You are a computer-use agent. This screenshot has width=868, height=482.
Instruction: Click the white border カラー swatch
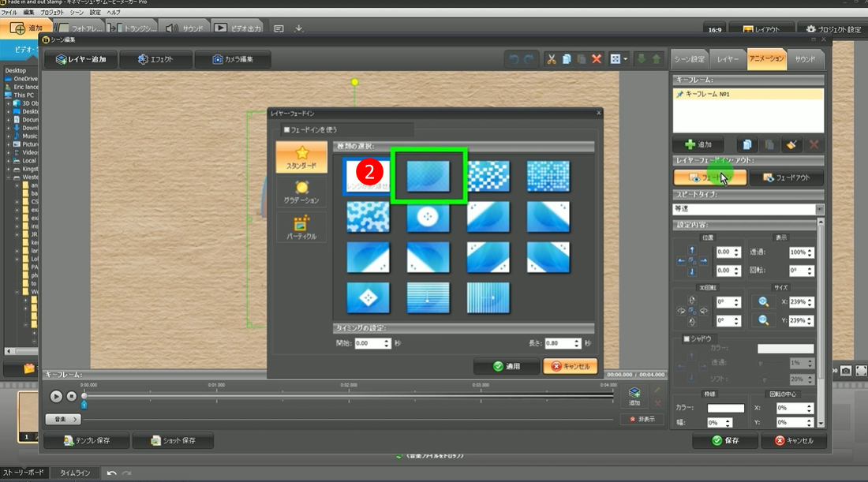click(x=725, y=408)
